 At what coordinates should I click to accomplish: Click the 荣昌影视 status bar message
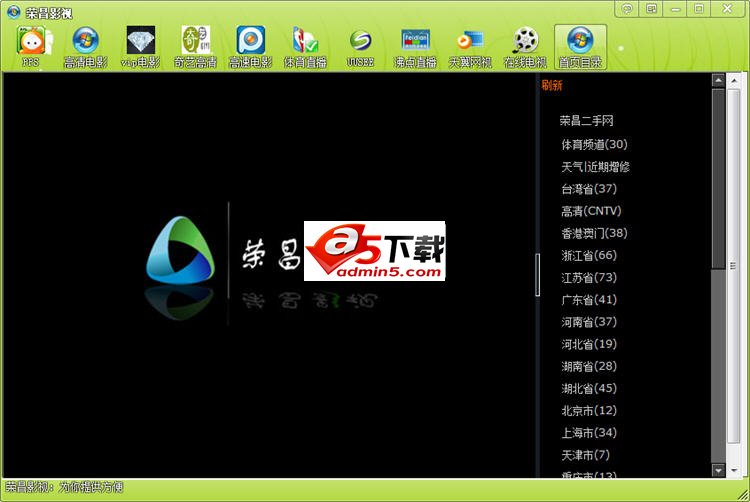[x=64, y=487]
